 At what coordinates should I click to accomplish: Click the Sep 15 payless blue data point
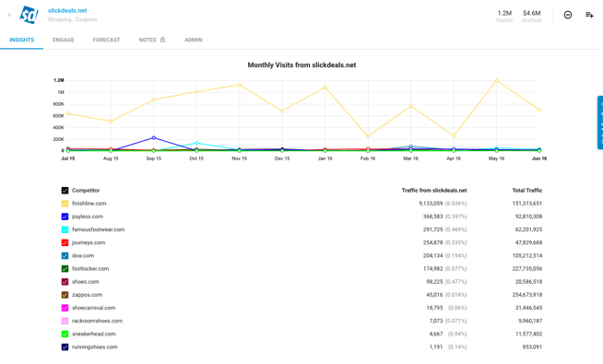[154, 137]
